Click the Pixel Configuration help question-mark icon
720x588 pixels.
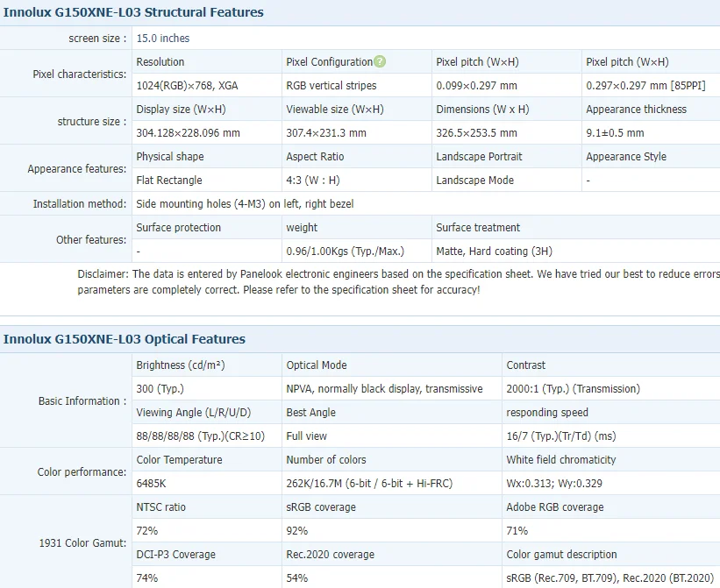[x=380, y=61]
